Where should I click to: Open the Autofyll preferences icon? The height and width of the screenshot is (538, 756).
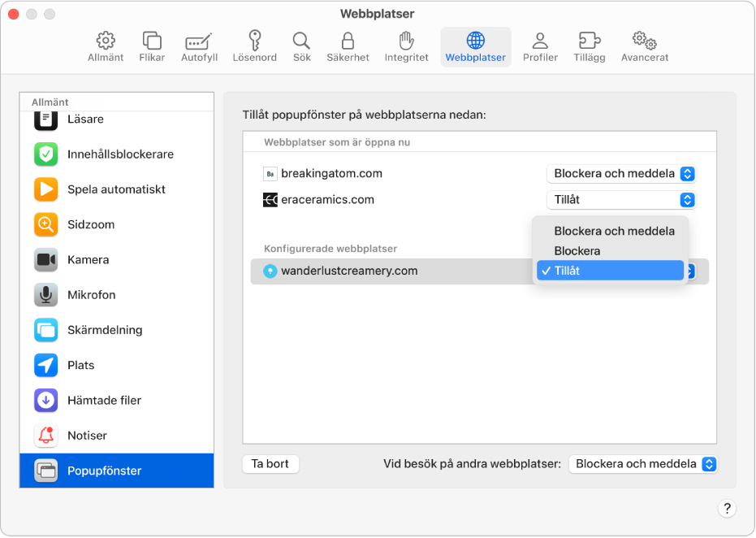point(199,41)
